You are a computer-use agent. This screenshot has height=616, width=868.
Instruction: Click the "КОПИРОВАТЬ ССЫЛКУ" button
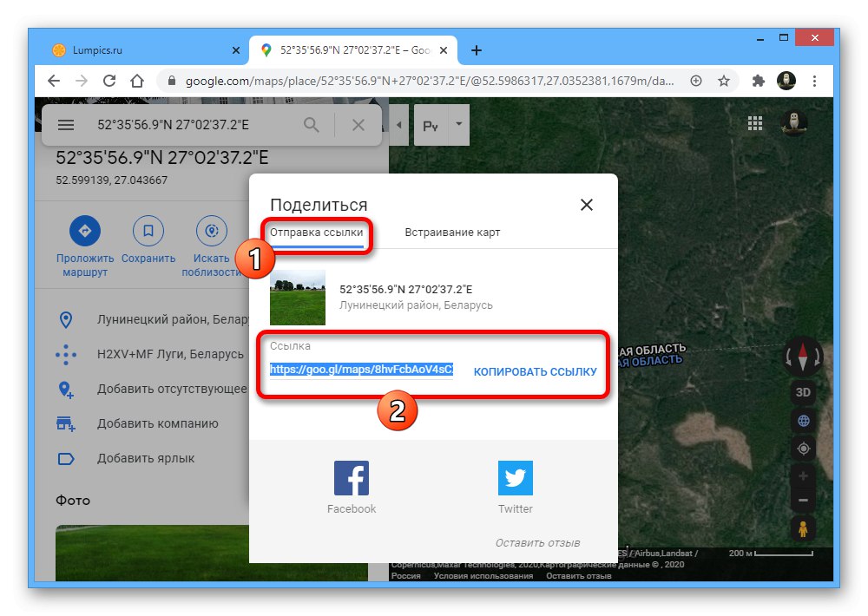click(535, 370)
